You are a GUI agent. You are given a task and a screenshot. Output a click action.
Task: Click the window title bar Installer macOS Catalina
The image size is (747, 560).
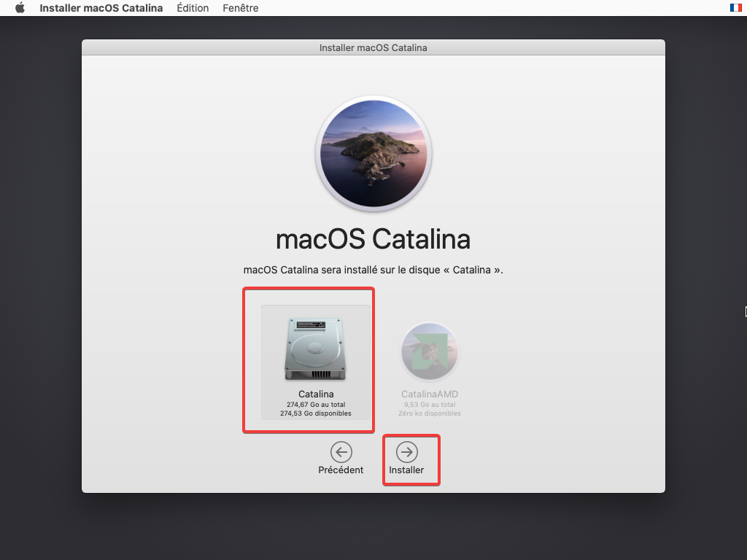tap(373, 47)
